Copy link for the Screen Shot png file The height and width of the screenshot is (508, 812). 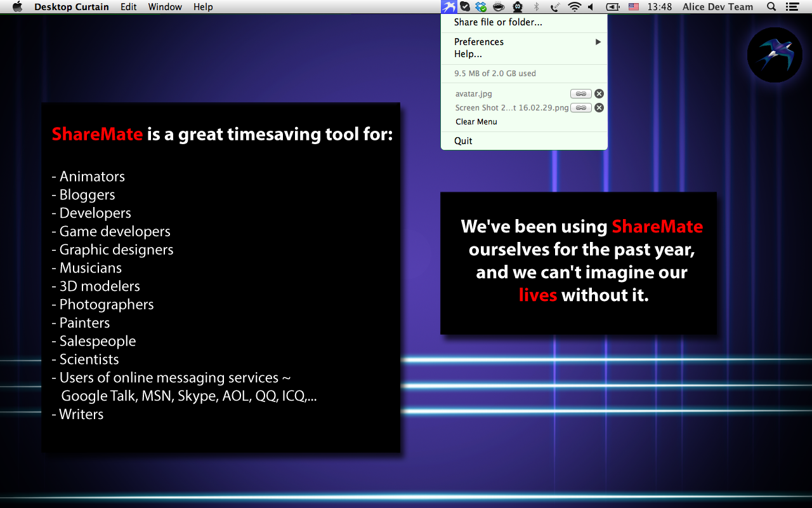click(580, 108)
